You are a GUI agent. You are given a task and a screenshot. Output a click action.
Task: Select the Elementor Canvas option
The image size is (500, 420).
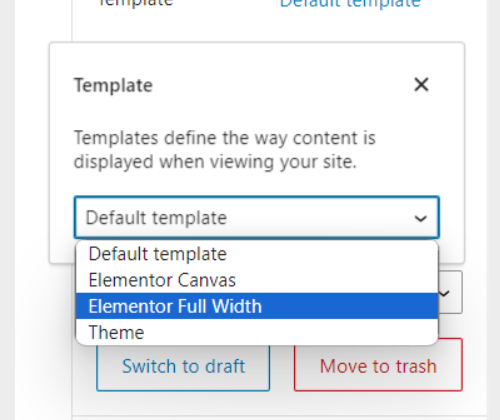coord(257,280)
